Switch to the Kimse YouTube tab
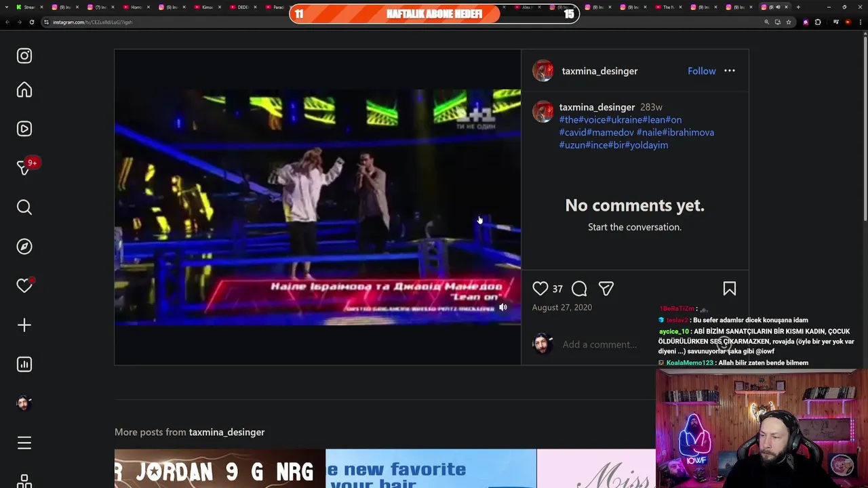The image size is (868, 488). (206, 7)
